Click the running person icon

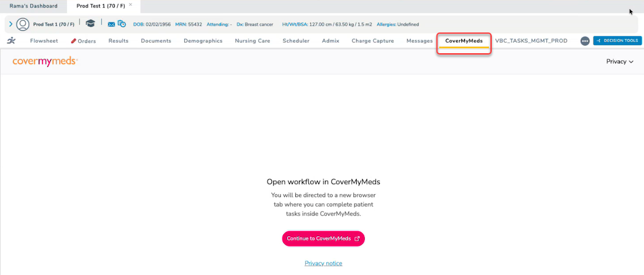pyautogui.click(x=11, y=41)
